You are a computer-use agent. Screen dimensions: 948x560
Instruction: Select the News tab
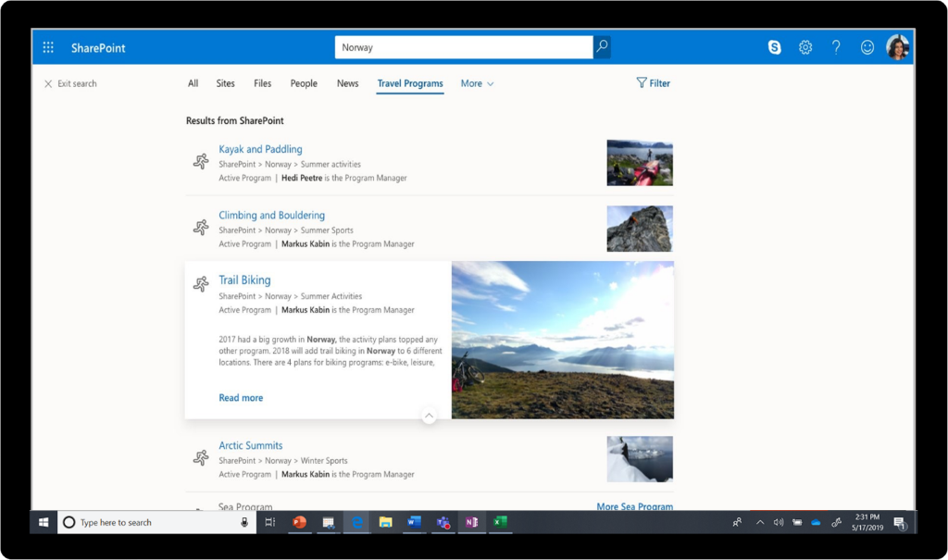347,83
